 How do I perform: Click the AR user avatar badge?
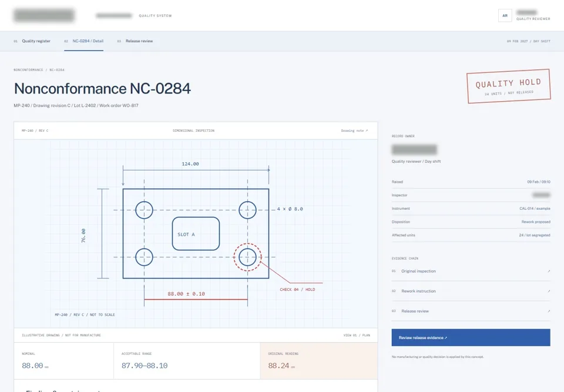click(x=505, y=15)
